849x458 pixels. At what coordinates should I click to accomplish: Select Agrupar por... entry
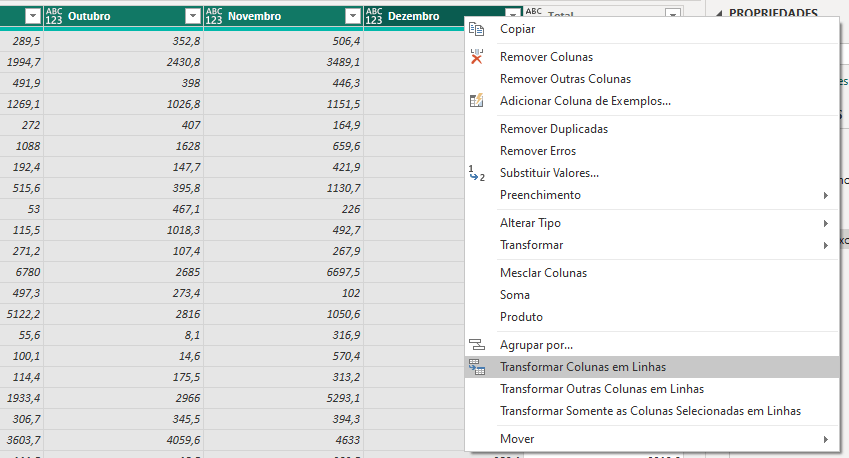652,345
